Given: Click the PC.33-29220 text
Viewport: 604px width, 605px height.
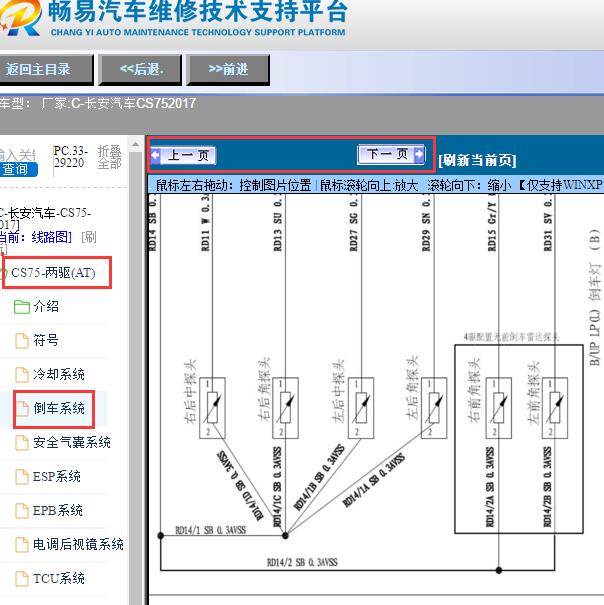Looking at the screenshot, I should point(71,157).
